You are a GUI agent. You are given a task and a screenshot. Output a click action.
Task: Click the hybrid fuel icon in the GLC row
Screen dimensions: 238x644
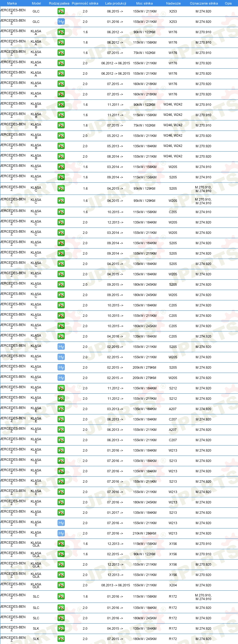(x=61, y=22)
